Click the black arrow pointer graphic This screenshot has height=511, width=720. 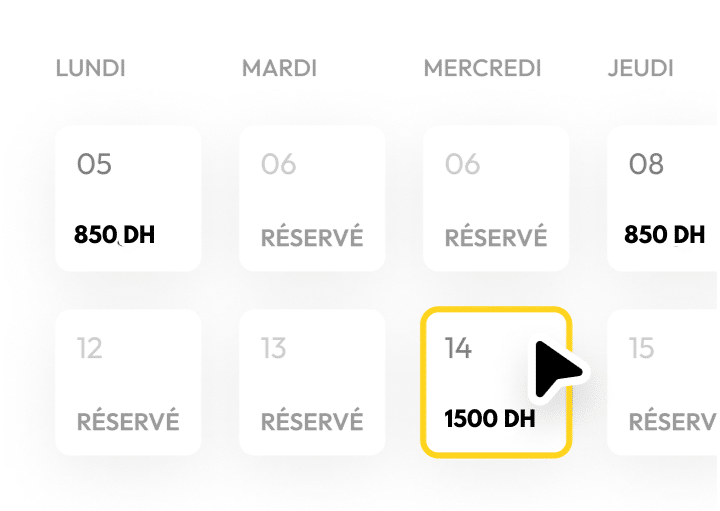pyautogui.click(x=555, y=369)
